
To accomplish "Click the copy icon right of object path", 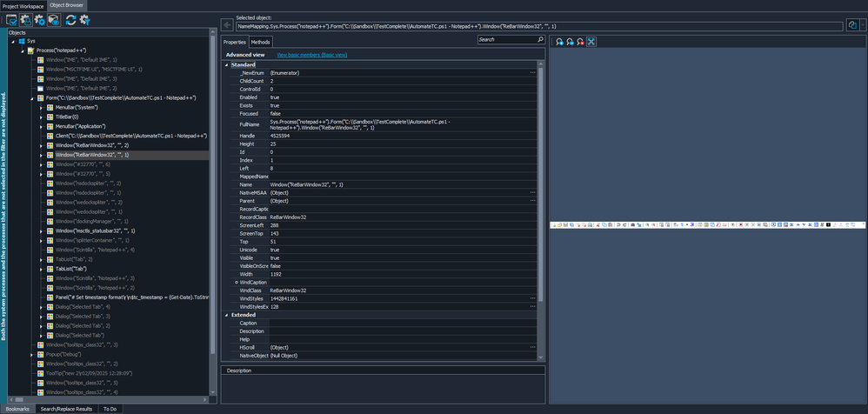I will click(x=852, y=26).
